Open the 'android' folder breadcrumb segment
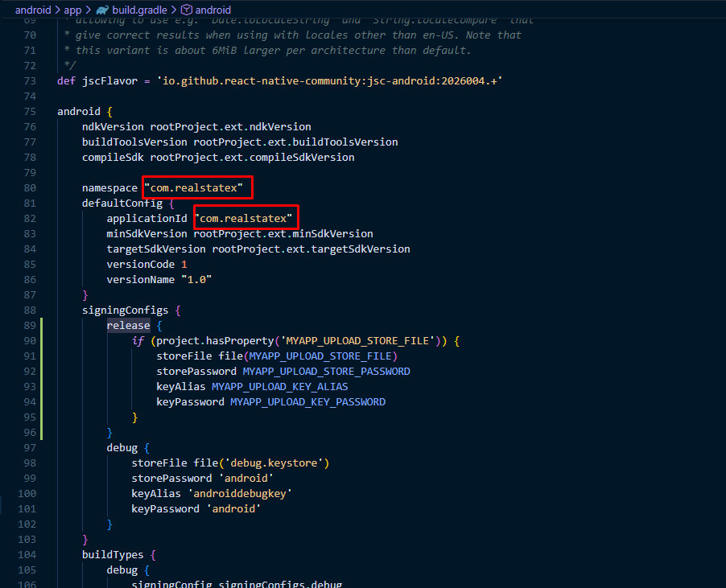The height and width of the screenshot is (588, 726). [34, 10]
